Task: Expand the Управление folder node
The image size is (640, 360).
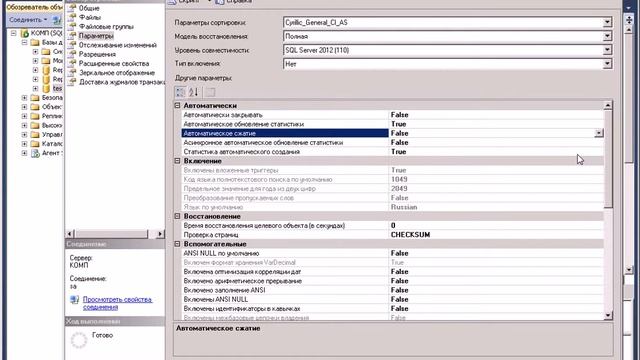Action: (x=24, y=134)
